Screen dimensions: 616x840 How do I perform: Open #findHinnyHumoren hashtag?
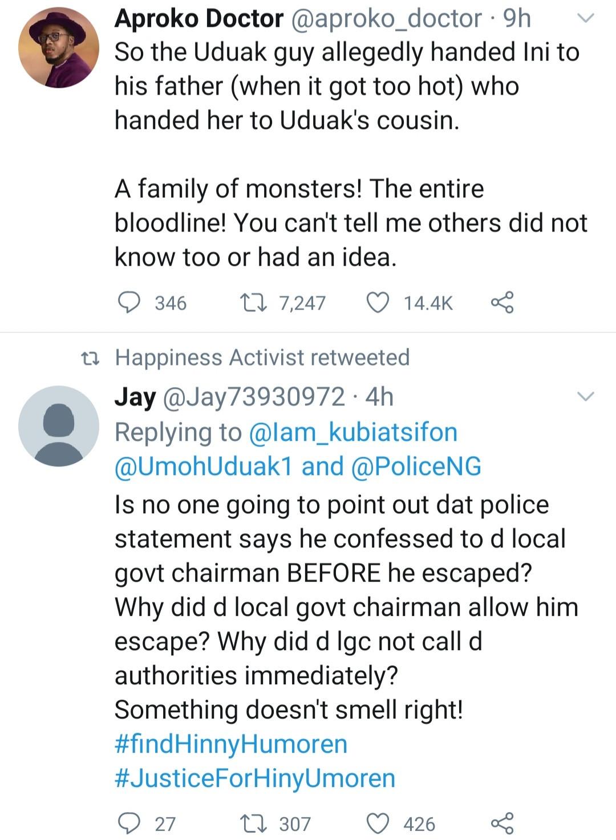[x=231, y=744]
